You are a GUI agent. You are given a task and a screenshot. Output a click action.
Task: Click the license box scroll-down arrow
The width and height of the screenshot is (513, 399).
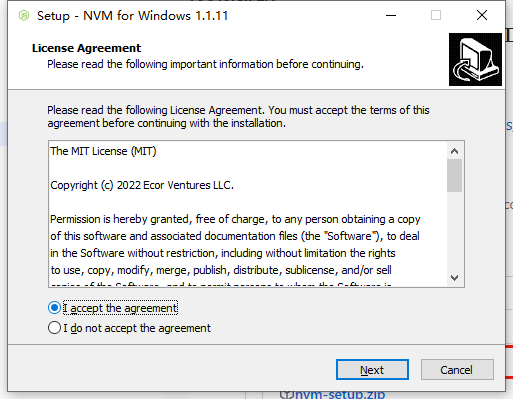[x=454, y=278]
